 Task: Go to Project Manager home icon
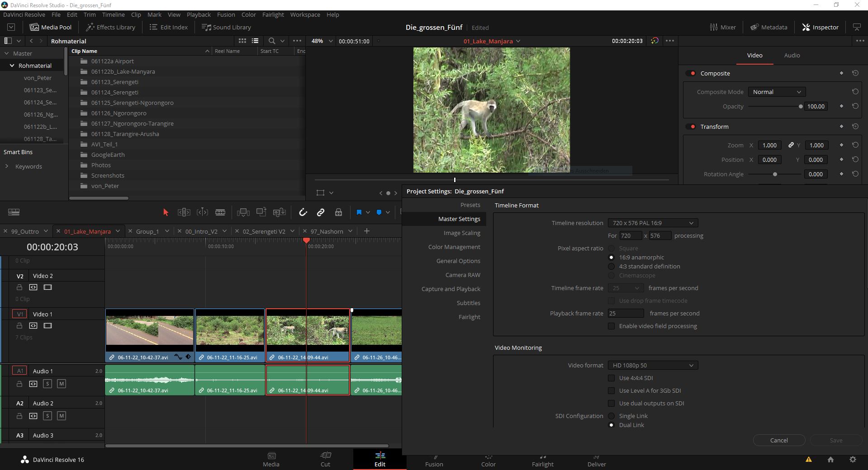[830, 460]
